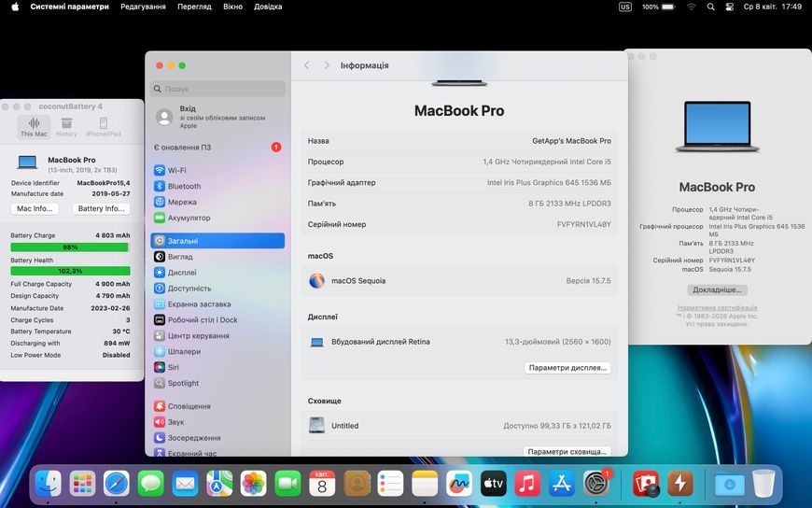Switch to iPhone/iPad tab in coconutBattery
This screenshot has width=812, height=508.
(x=104, y=127)
